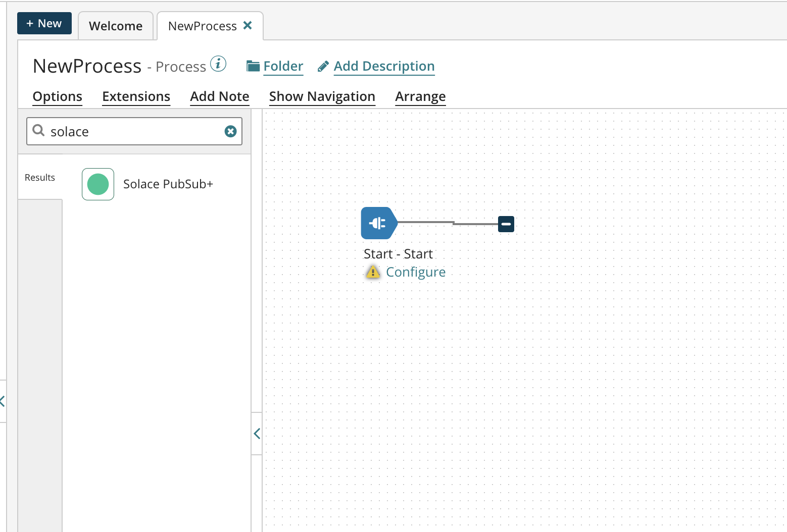Click Add Note in the toolbar

[220, 96]
